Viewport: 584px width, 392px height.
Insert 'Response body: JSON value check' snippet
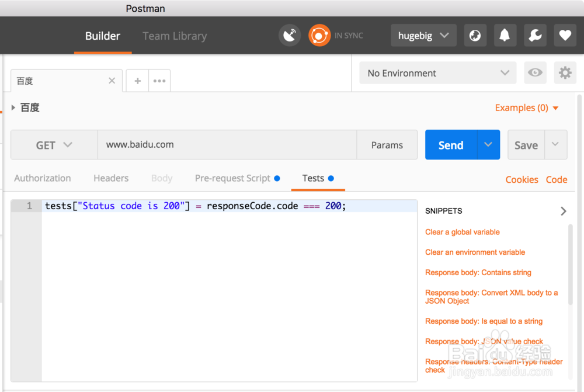[484, 341]
